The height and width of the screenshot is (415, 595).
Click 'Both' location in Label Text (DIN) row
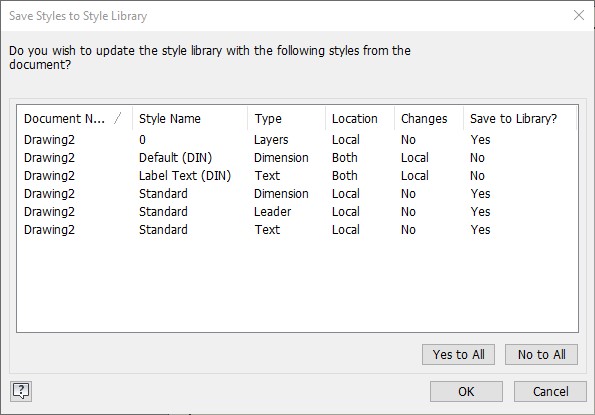point(345,176)
